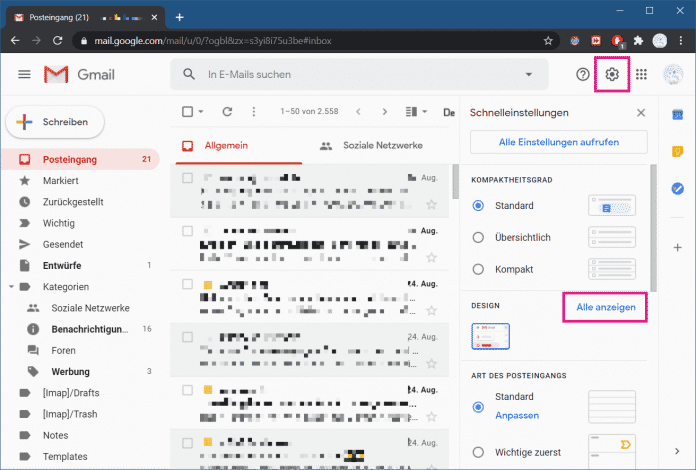
Task: Select the Kompakt density option
Action: click(478, 269)
